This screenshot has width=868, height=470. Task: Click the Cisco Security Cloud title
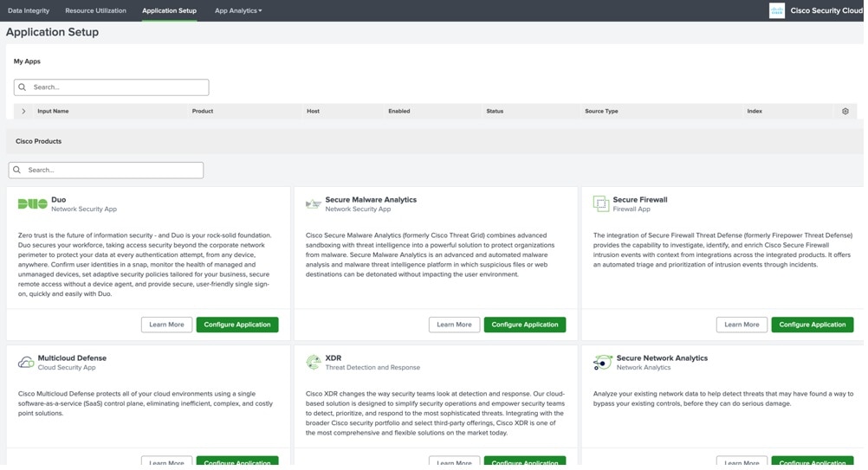(x=826, y=10)
